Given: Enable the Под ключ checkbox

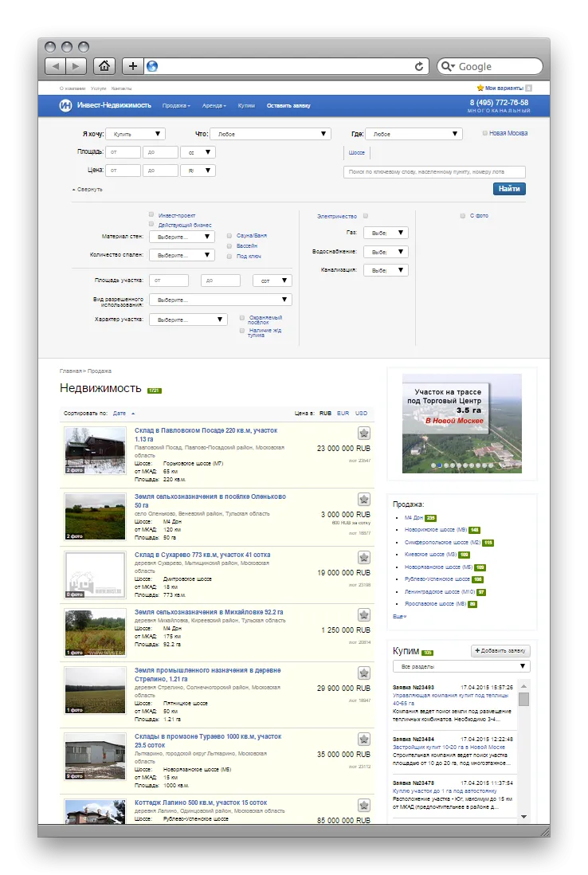Looking at the screenshot, I should (x=229, y=256).
